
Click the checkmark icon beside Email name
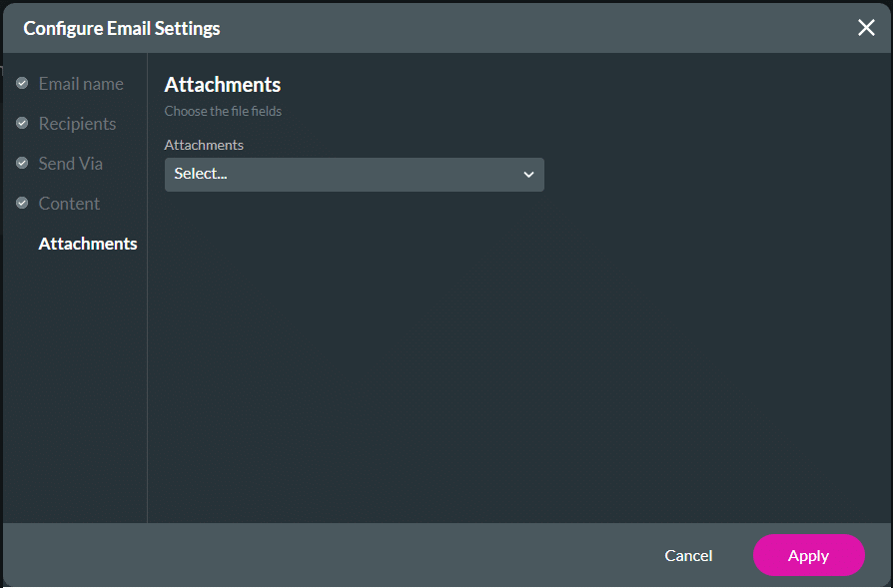click(22, 83)
